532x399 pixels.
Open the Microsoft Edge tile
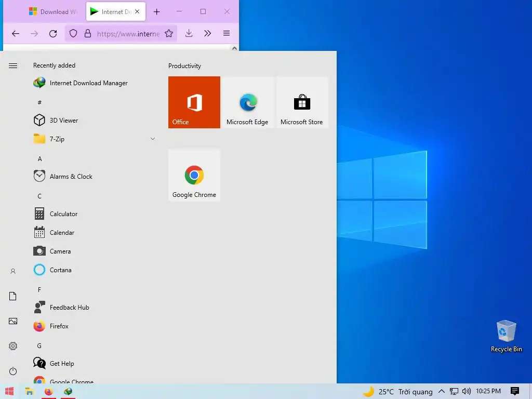[x=247, y=102]
